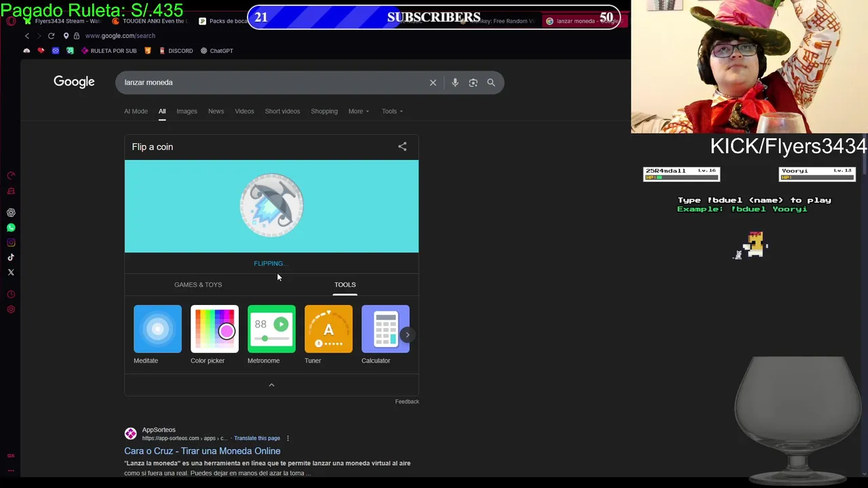Switch to the TOUGEN ANKI browser tab
868x488 pixels.
[149, 21]
